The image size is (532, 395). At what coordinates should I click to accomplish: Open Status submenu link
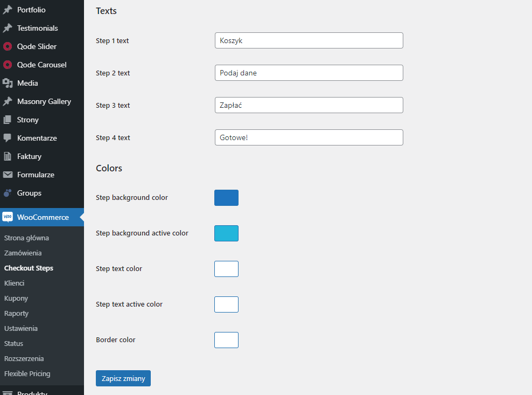point(13,344)
